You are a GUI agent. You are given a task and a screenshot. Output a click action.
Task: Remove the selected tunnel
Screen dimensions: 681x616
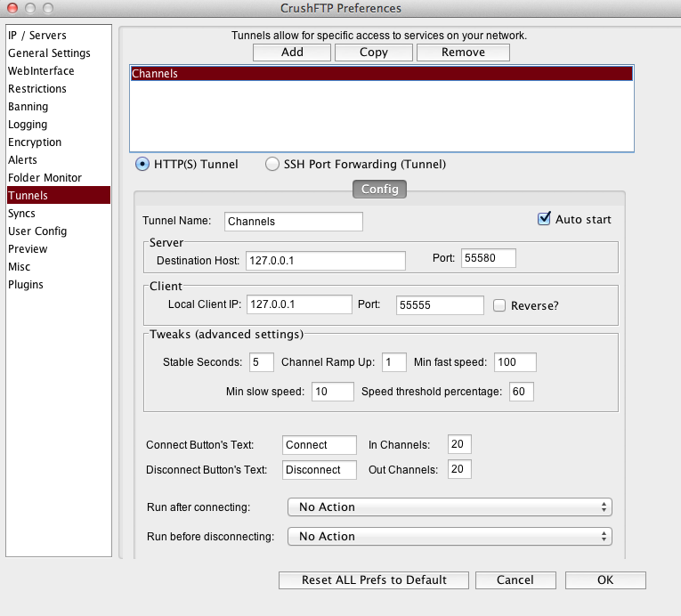pyautogui.click(x=463, y=53)
